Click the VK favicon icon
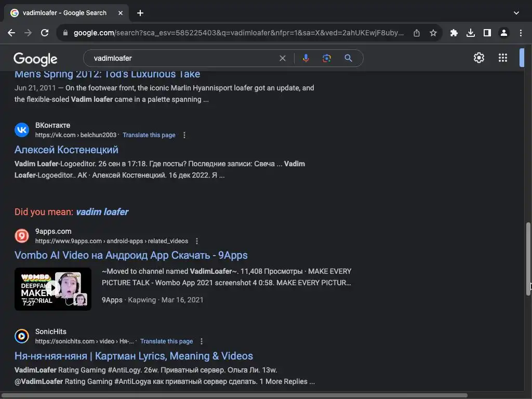The height and width of the screenshot is (399, 532). click(x=22, y=130)
